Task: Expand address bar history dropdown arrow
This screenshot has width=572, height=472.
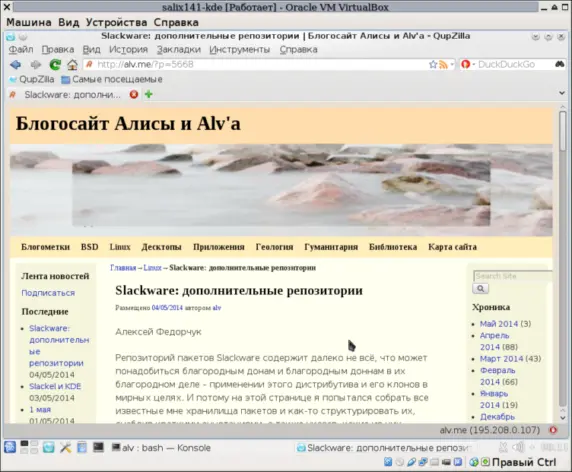Action: click(452, 65)
